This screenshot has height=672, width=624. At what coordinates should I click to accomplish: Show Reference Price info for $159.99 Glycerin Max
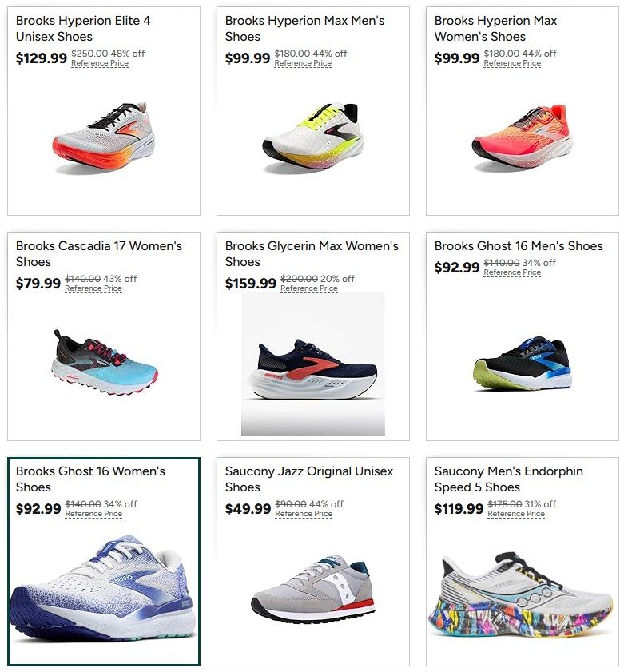pyautogui.click(x=309, y=288)
